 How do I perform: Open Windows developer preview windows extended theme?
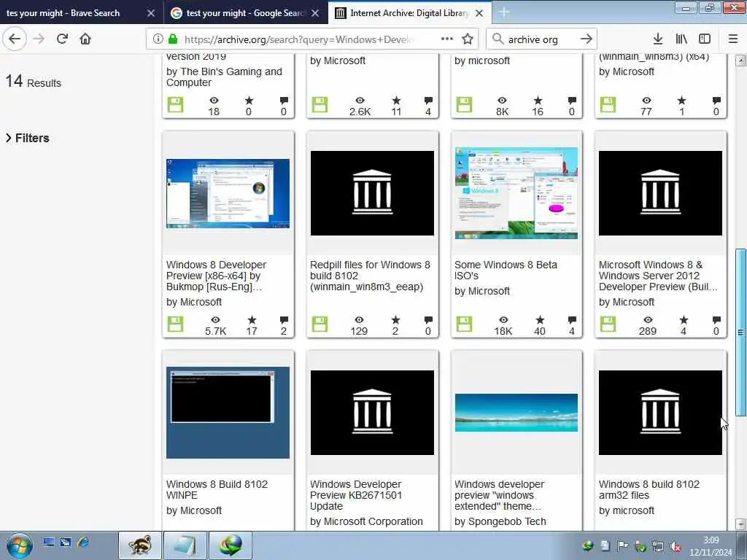coord(499,495)
